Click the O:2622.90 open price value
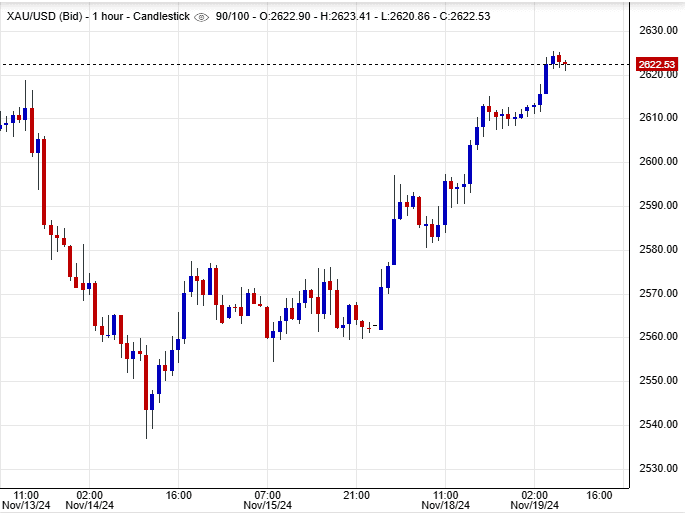 pyautogui.click(x=291, y=17)
